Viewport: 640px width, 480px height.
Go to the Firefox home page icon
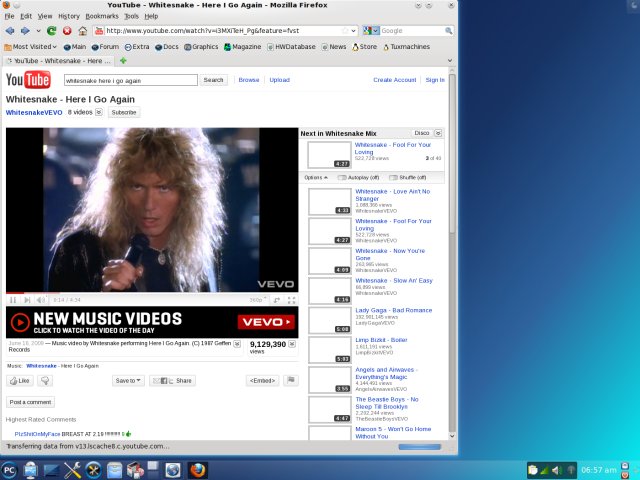point(83,31)
